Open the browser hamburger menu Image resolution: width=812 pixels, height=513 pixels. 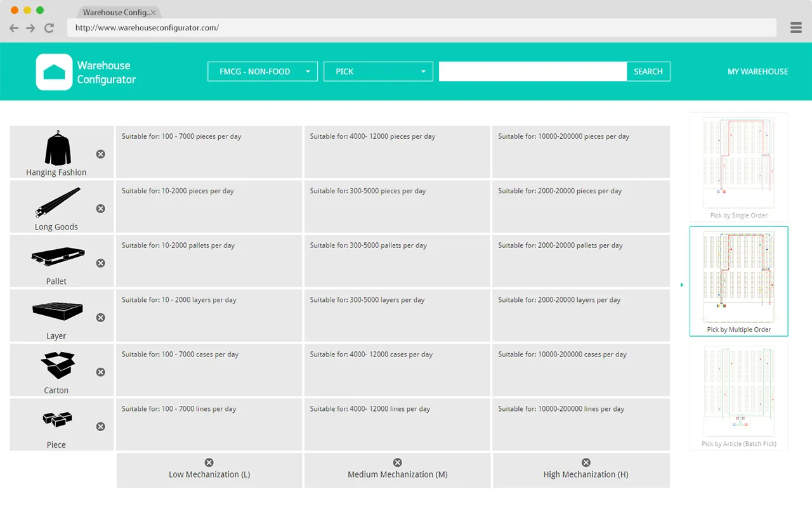tap(796, 28)
